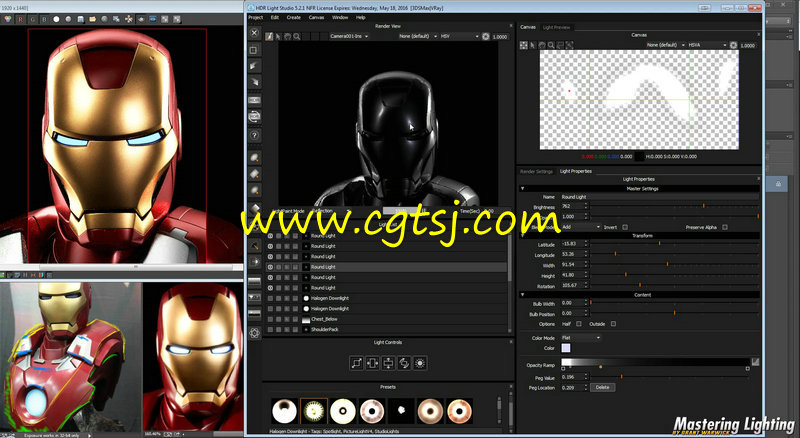The width and height of the screenshot is (800, 438).
Task: Toggle visibility of Chest_Below layer
Action: coord(270,319)
